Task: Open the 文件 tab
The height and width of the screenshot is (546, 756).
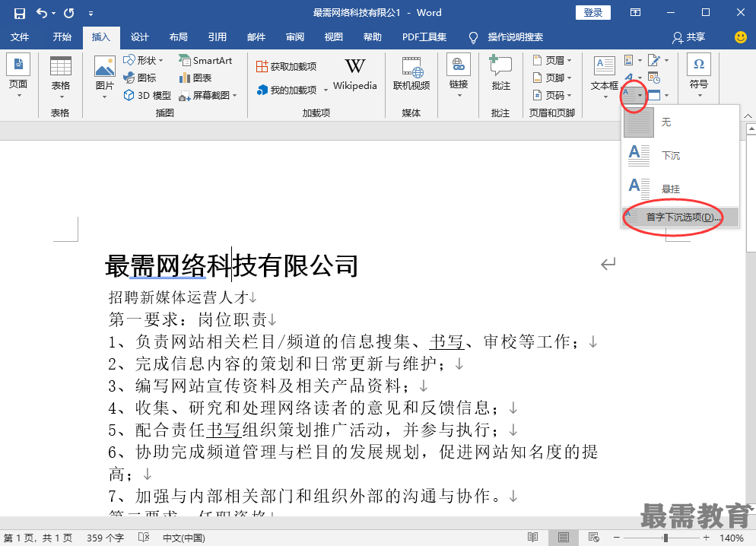Action: coord(20,37)
